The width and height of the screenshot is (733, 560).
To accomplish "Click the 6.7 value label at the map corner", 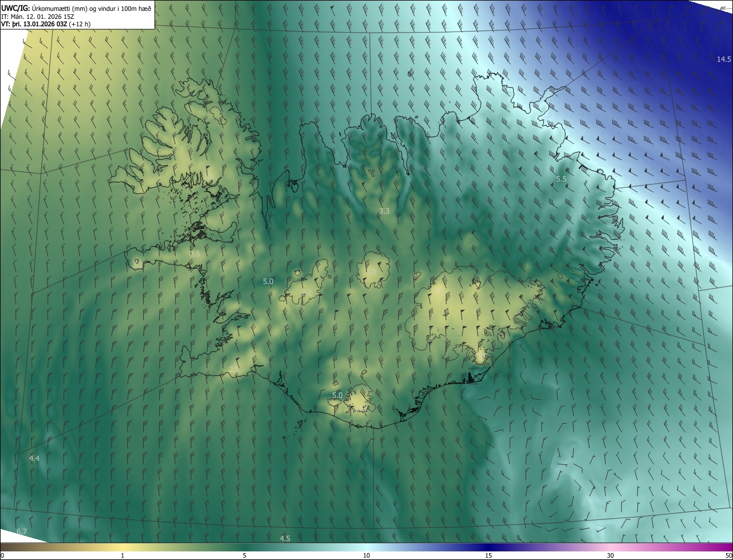I will 22,532.
